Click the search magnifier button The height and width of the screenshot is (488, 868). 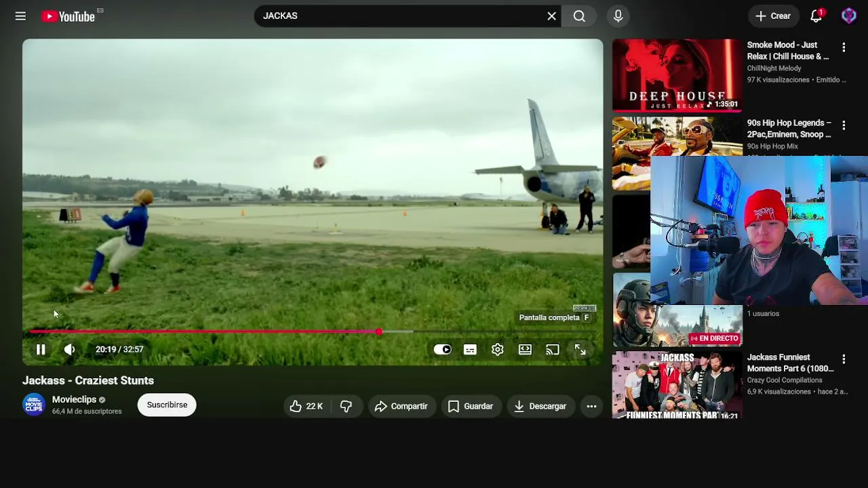(579, 16)
